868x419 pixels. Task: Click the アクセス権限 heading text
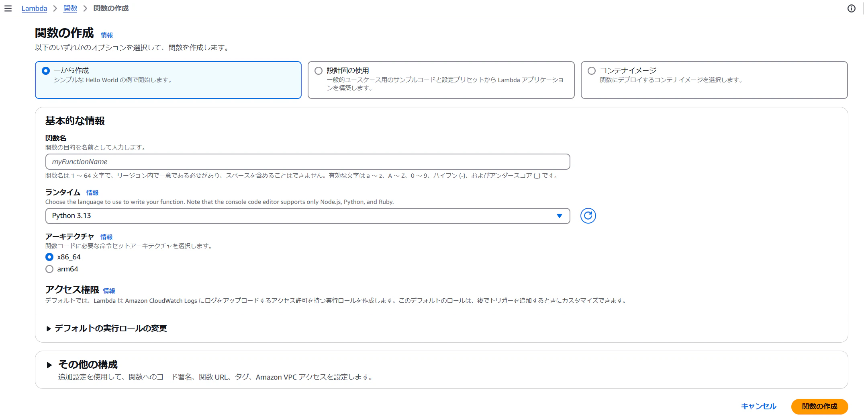(x=72, y=290)
